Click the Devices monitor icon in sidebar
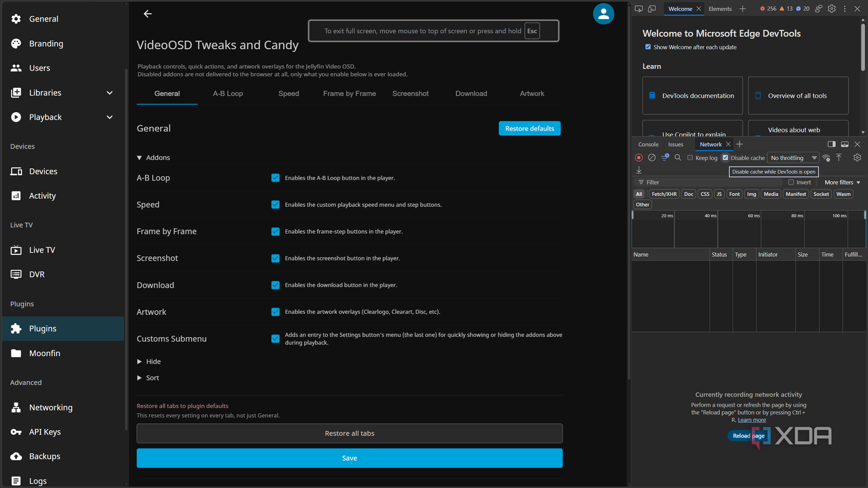The image size is (868, 488). pos(16,171)
